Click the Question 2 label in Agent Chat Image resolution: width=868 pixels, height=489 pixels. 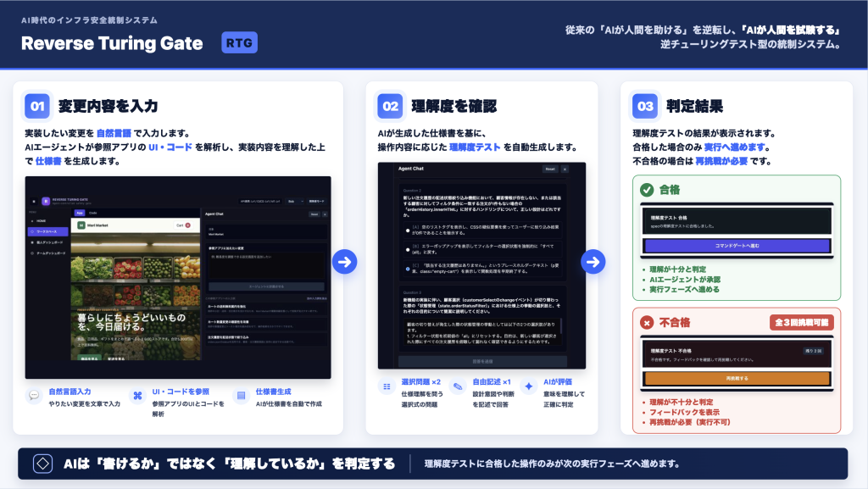tap(412, 191)
